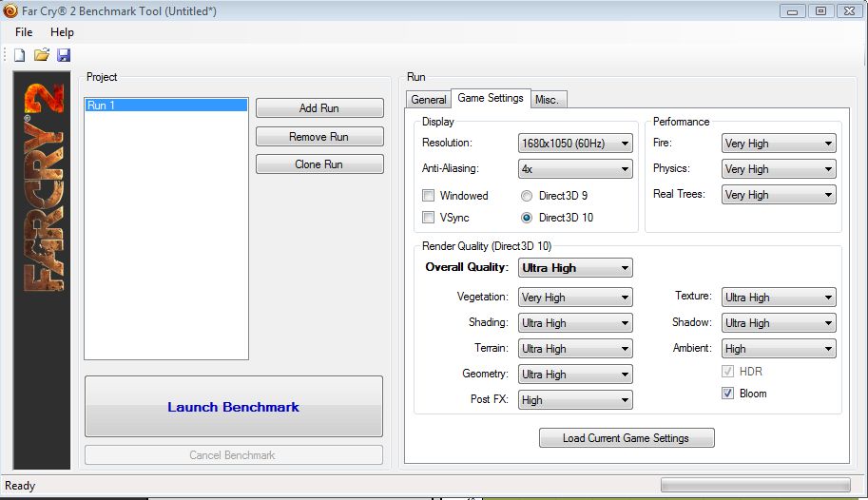Viewport: 868px width, 500px height.
Task: Click the Open project folder icon
Action: point(42,55)
